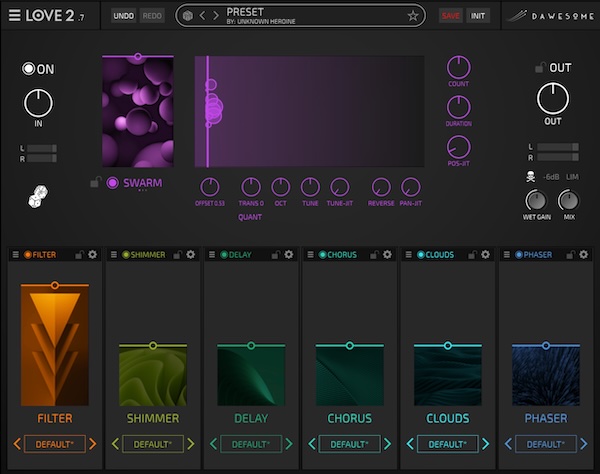
Task: Open the LOVE 2 hamburger main menu
Action: [15, 16]
